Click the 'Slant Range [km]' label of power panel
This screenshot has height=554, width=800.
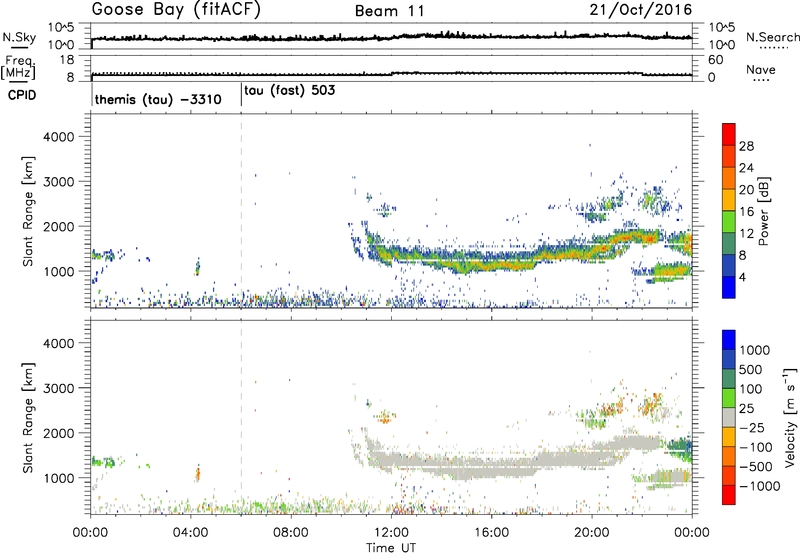coord(28,211)
